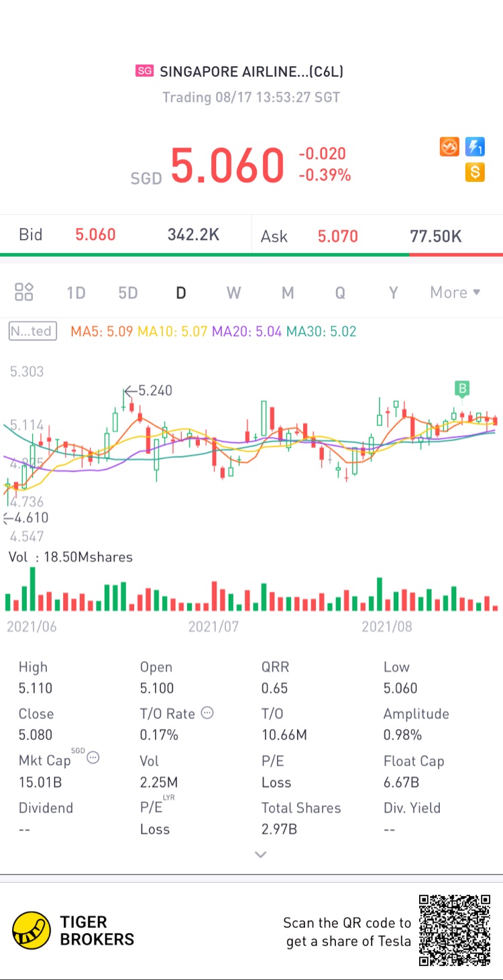Screen dimensions: 503x980
Task: Switch to the 5D chart tab
Action: click(x=127, y=293)
